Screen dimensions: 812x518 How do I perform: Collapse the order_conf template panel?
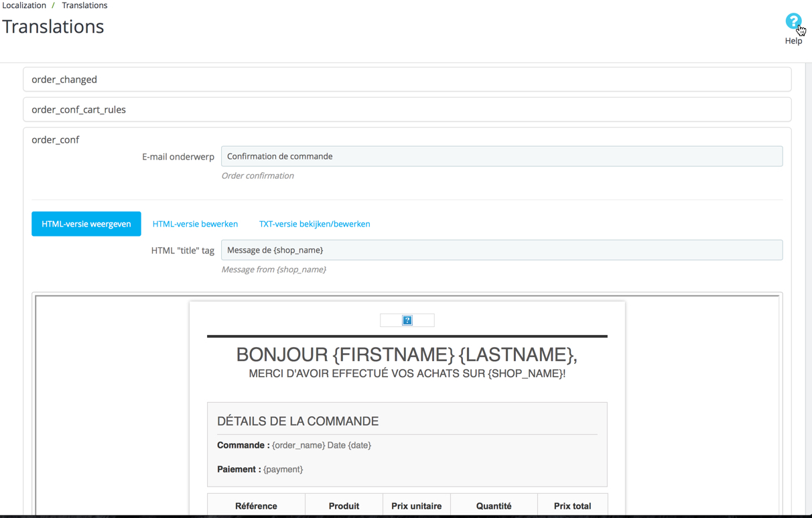coord(56,139)
